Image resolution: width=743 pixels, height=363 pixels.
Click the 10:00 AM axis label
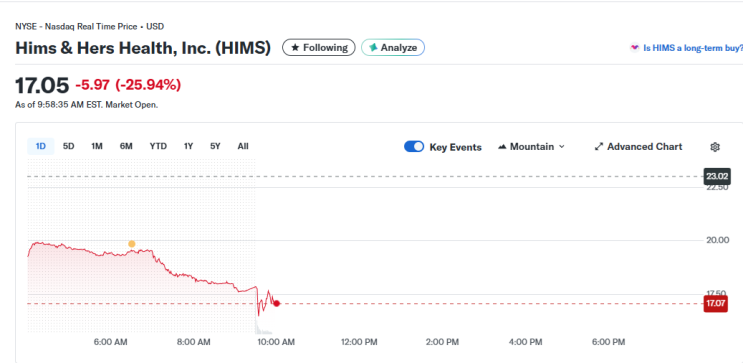[x=275, y=342]
